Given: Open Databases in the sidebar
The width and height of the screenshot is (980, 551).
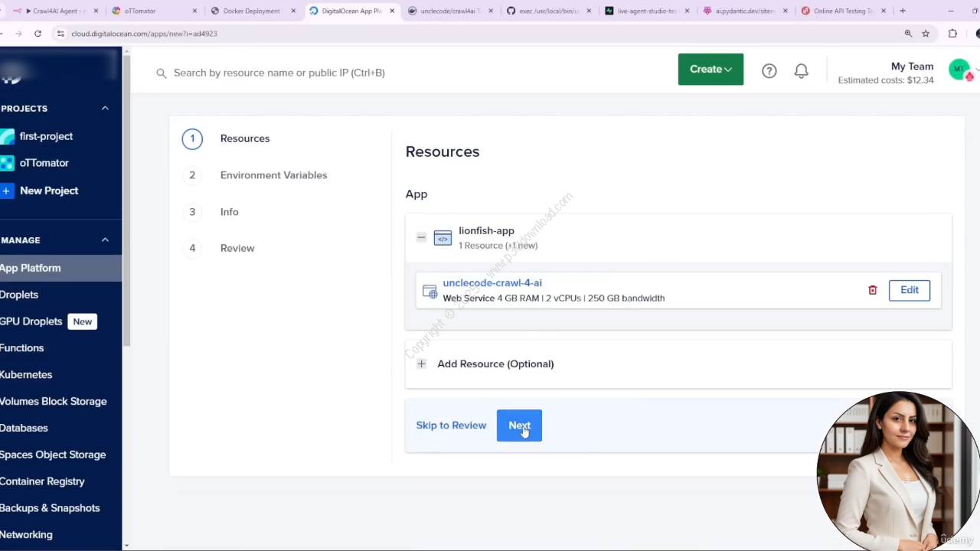Looking at the screenshot, I should pos(24,428).
